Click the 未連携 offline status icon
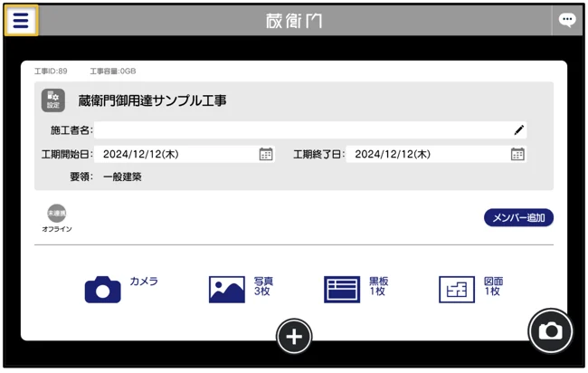This screenshot has width=588, height=373. point(57,214)
